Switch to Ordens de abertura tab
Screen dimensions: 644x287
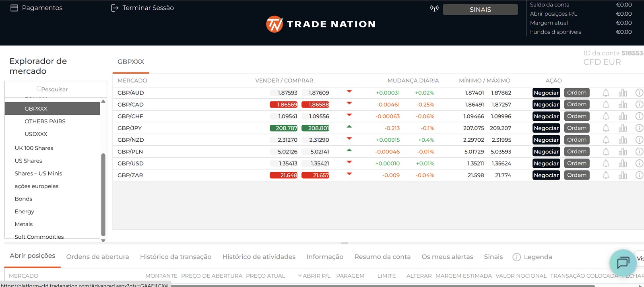(97, 257)
